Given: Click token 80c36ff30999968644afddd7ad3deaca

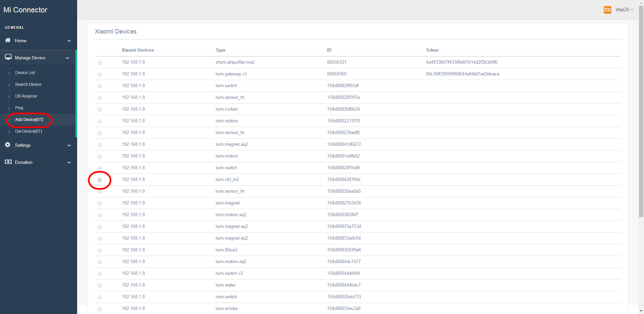Looking at the screenshot, I should click(x=463, y=74).
